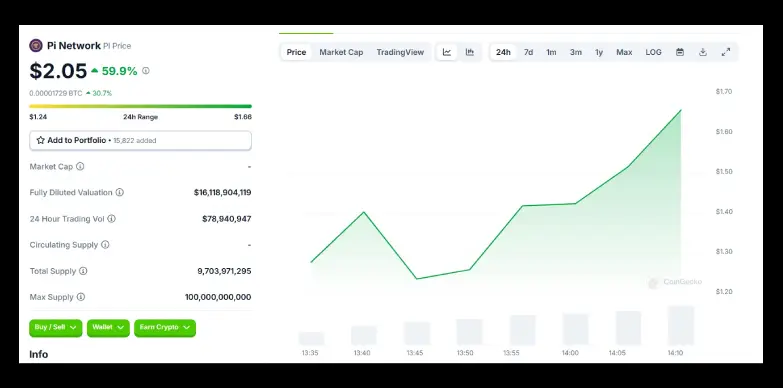Click the $2.05 price value

pos(58,71)
